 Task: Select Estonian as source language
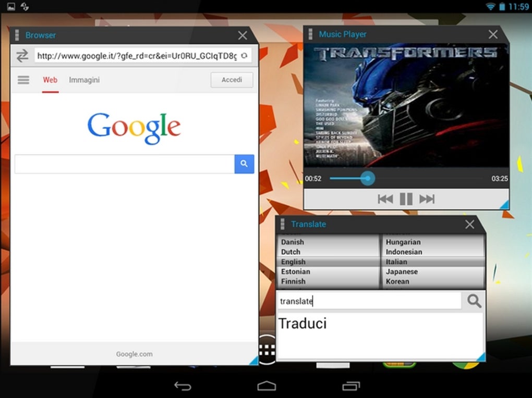click(x=296, y=271)
